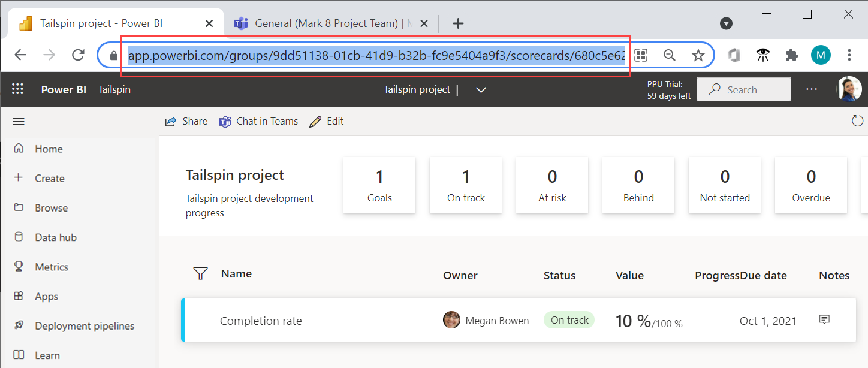This screenshot has height=368, width=868.
Task: Click the Tailspin workspace name in header
Action: point(114,89)
